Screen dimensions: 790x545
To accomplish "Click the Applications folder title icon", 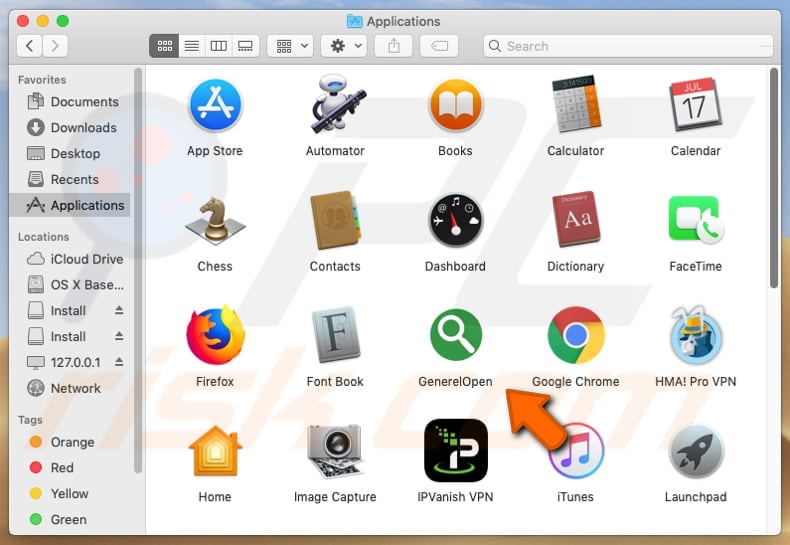I will [355, 21].
